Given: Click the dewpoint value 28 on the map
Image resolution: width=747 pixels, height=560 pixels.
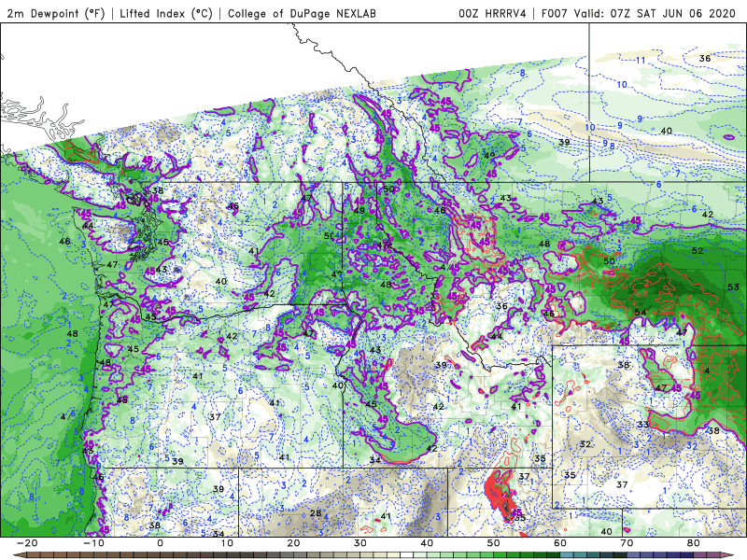Looking at the screenshot, I should [x=316, y=512].
